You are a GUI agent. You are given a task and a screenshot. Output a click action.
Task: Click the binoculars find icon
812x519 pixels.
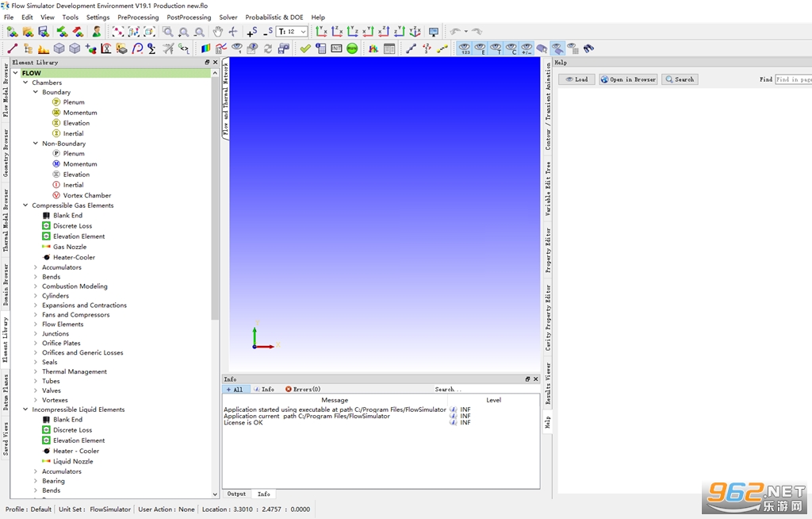point(588,48)
